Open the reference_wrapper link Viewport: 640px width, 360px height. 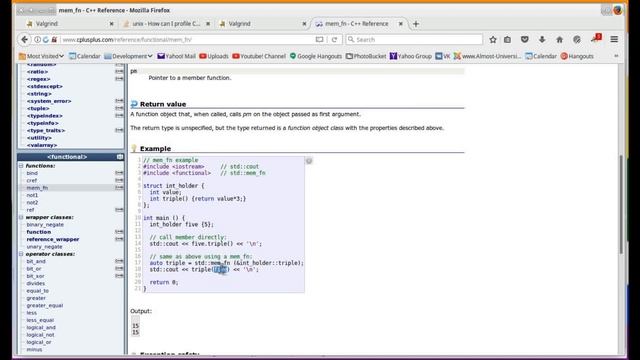[x=53, y=239]
